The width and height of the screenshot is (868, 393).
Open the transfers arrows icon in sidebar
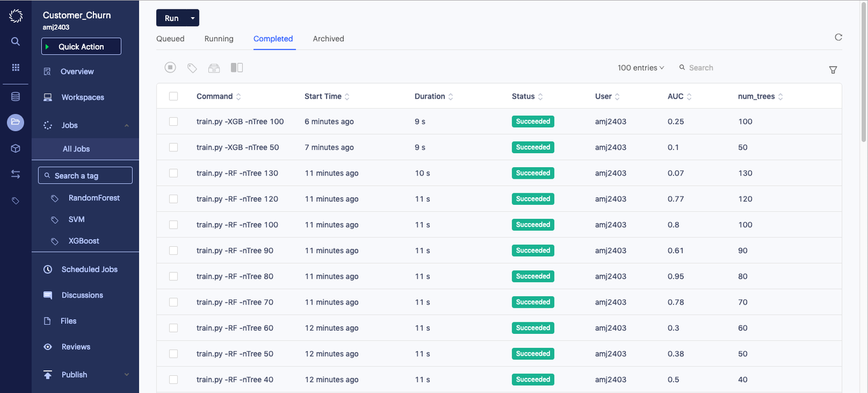point(15,174)
